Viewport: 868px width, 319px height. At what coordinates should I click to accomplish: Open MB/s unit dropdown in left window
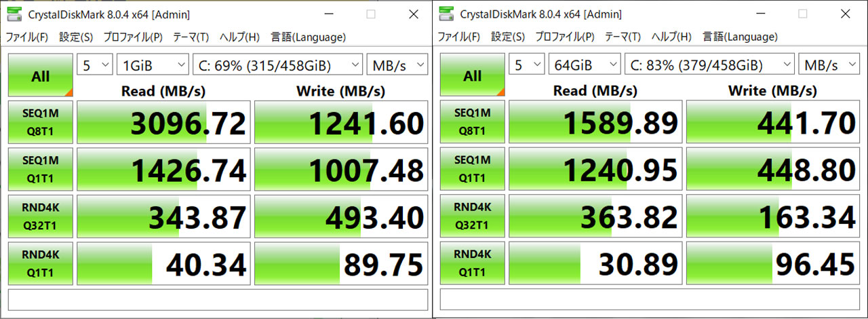[x=397, y=65]
